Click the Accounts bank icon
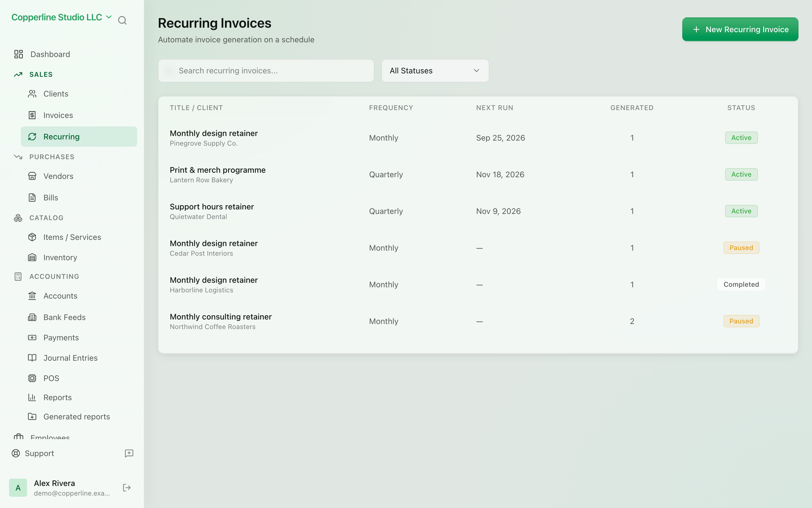 coord(32,296)
